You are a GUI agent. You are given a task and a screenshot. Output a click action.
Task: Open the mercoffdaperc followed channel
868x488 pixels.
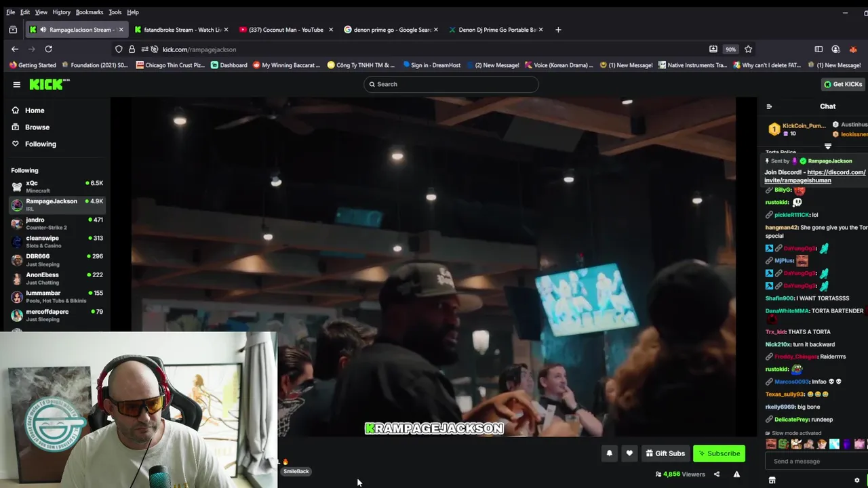point(57,315)
